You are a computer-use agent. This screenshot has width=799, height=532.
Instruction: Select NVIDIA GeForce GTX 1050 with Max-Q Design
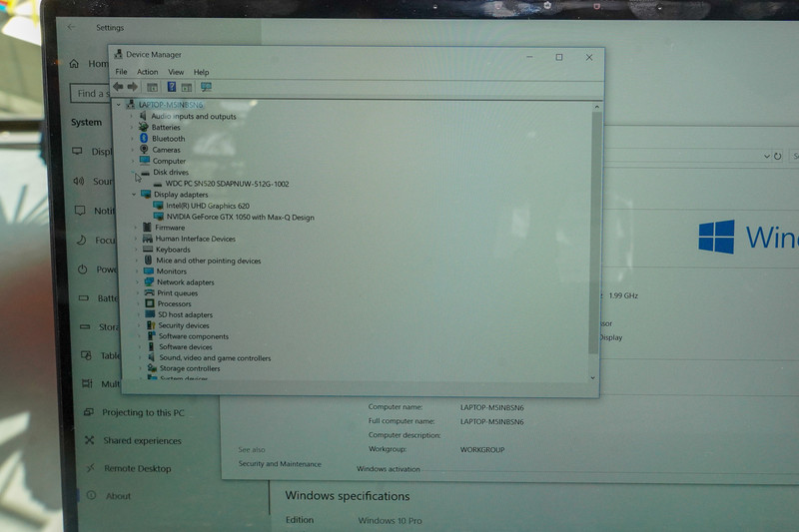pyautogui.click(x=240, y=217)
